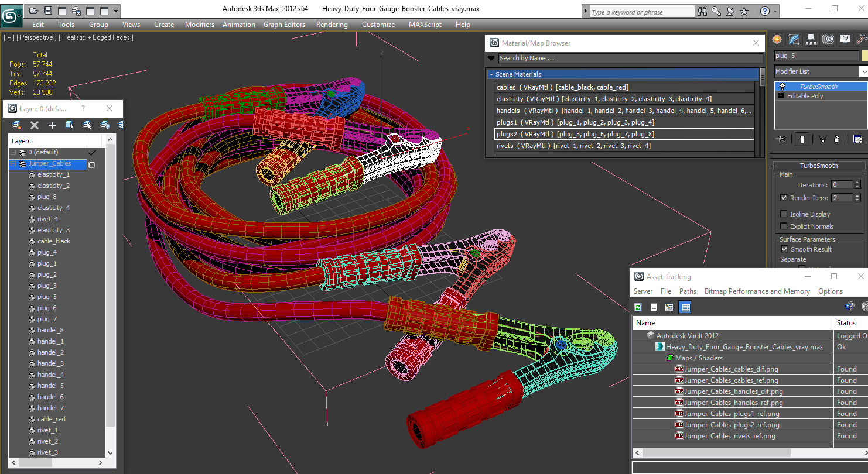Viewport: 868px width, 474px height.
Task: Click the Make Unique icon under modifier stack
Action: pyautogui.click(x=822, y=139)
